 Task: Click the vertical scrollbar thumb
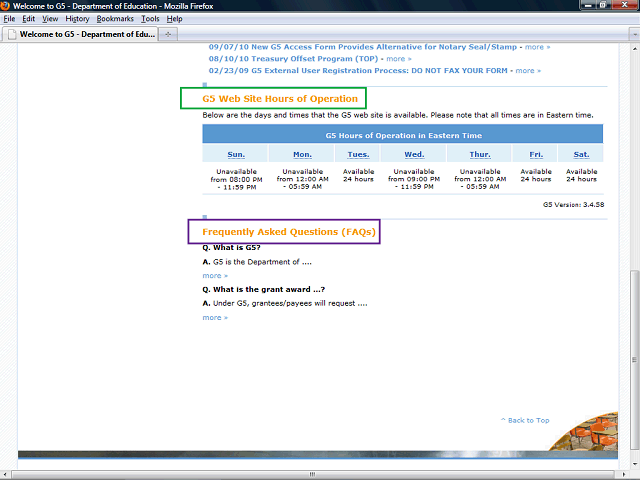[634, 359]
